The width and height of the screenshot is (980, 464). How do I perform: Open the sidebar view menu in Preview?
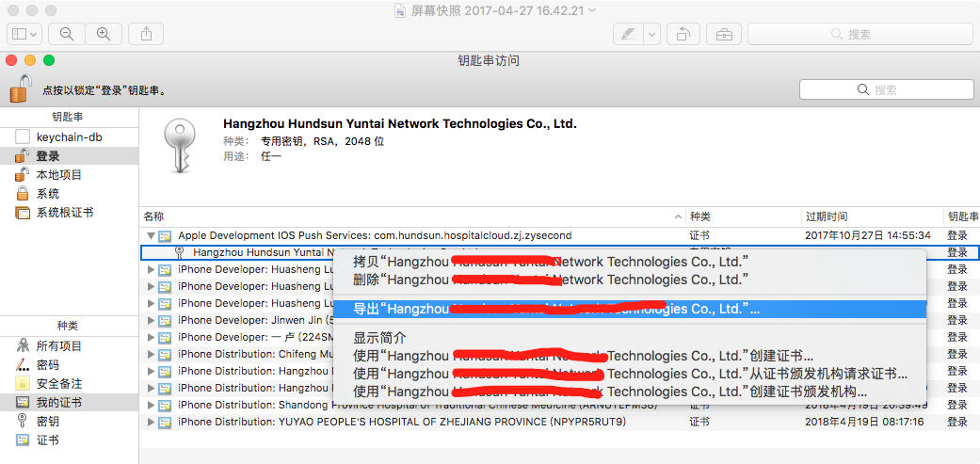pyautogui.click(x=25, y=34)
